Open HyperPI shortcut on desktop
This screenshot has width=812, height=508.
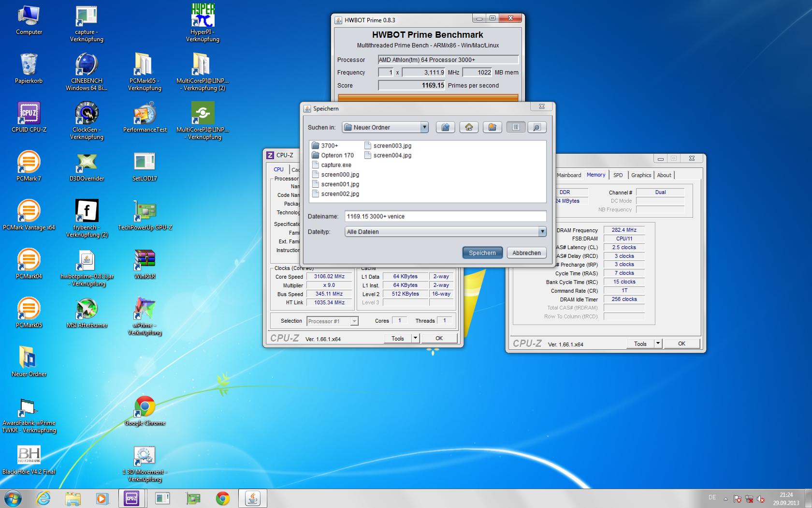coord(203,23)
